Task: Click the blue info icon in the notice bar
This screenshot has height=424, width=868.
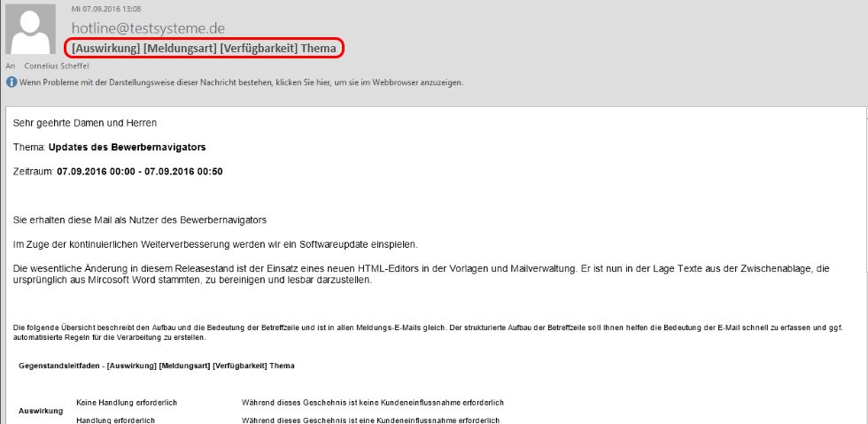Action: coord(11,82)
